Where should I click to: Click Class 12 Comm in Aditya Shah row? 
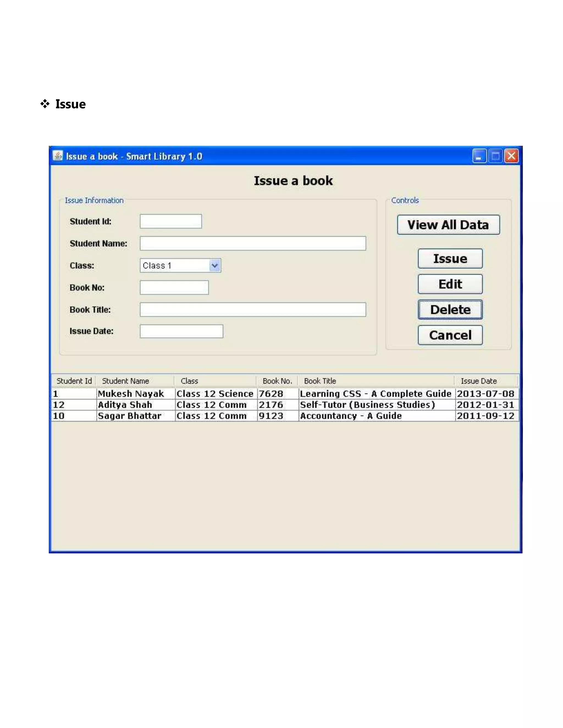tap(216, 405)
